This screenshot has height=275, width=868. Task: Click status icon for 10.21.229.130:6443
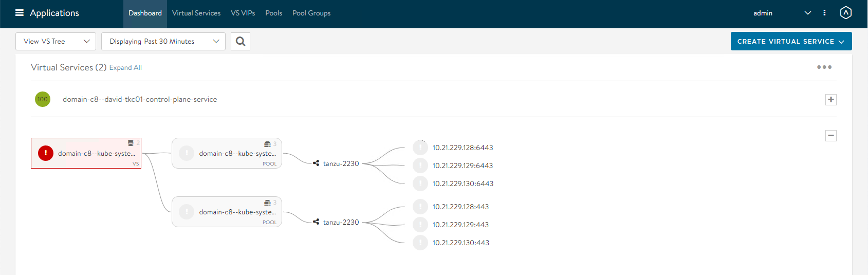point(420,184)
